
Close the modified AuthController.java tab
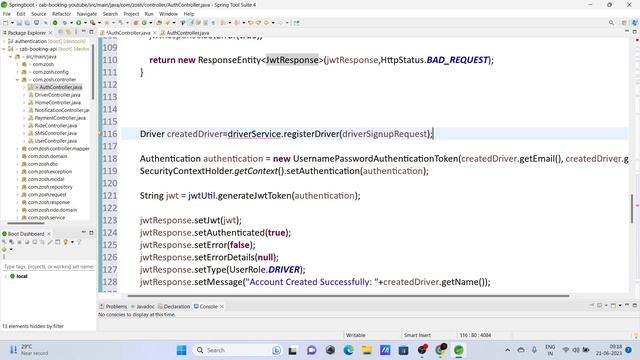click(x=155, y=33)
